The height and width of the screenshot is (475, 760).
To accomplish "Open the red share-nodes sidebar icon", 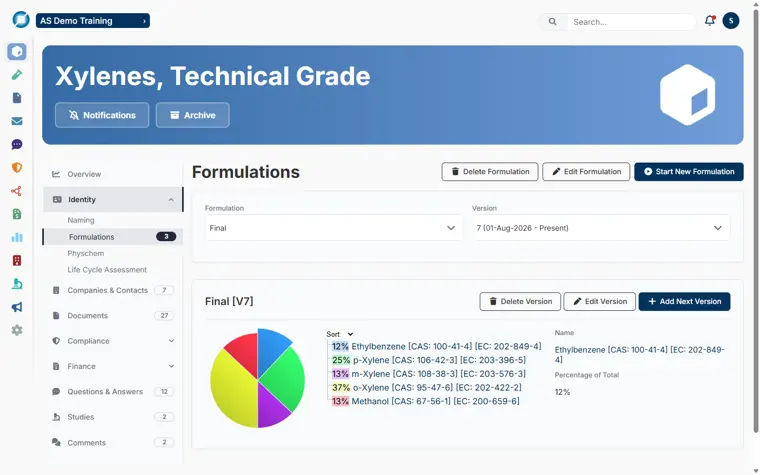I will [17, 191].
